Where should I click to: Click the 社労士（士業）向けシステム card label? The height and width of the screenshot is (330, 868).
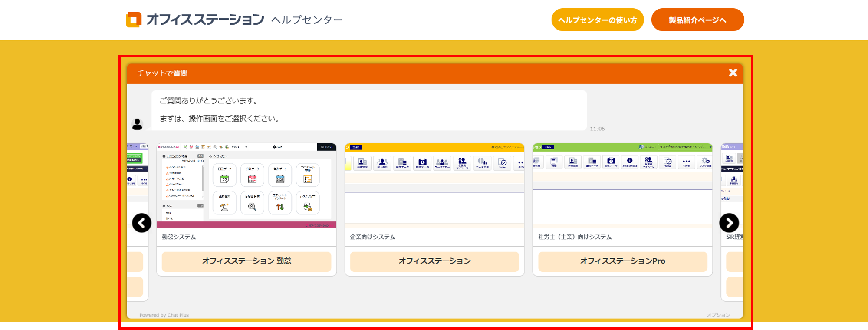(x=575, y=237)
